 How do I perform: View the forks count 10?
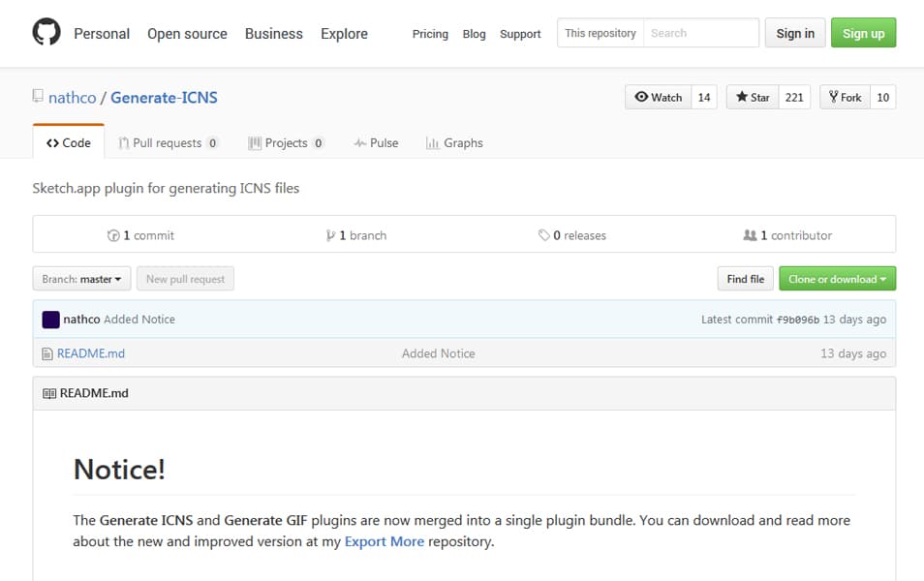[x=882, y=97]
